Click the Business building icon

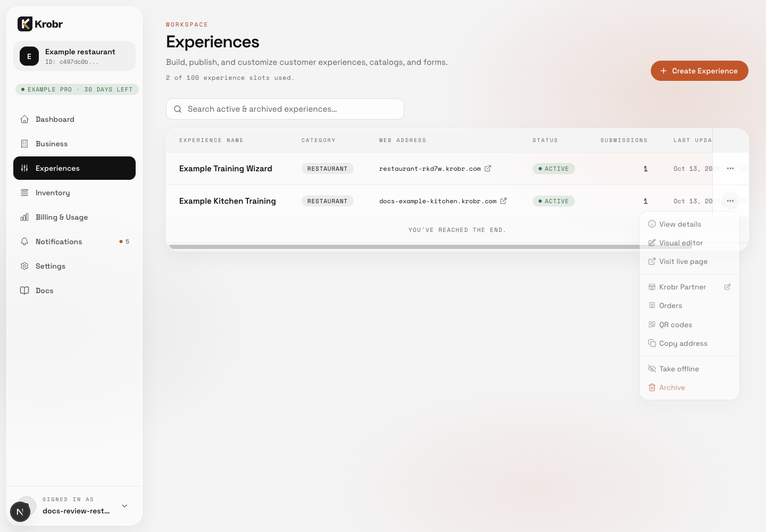[x=24, y=144]
